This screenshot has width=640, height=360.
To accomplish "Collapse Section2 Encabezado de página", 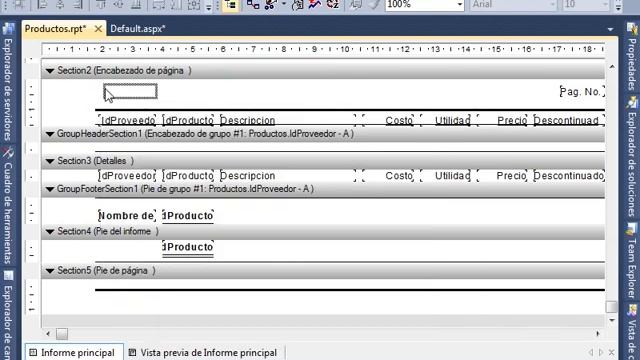I will click(x=50, y=71).
